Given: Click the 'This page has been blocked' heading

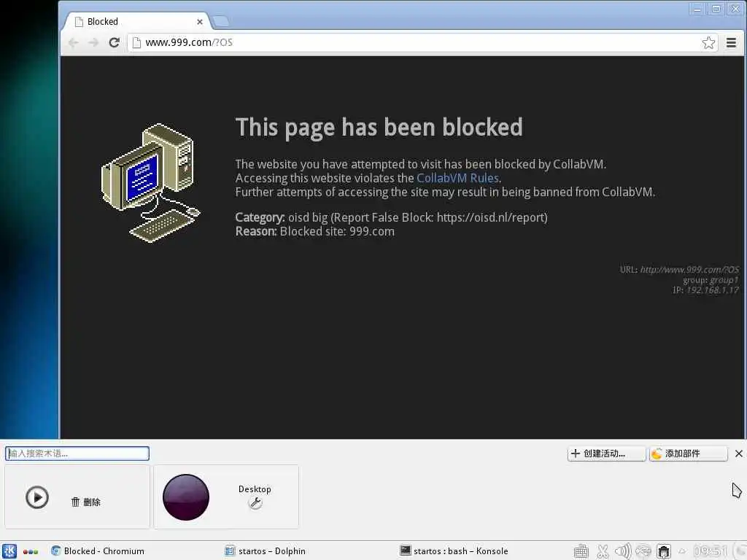Looking at the screenshot, I should (x=379, y=128).
